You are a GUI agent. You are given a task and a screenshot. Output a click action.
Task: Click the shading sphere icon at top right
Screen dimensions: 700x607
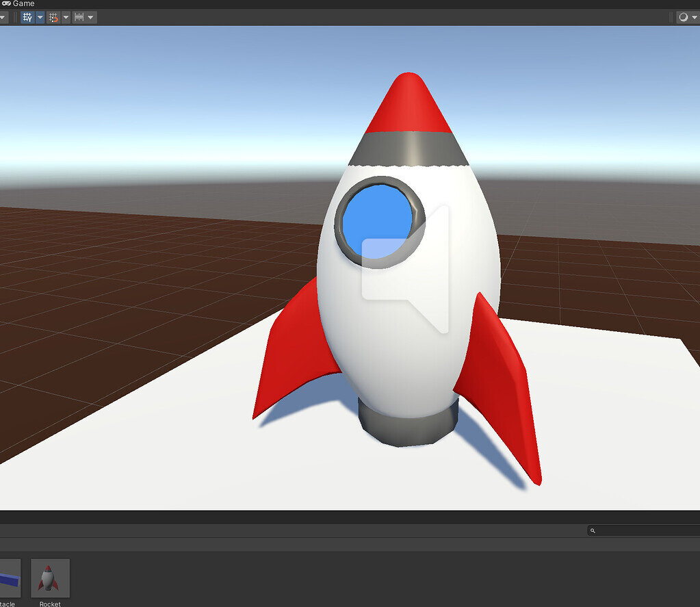683,16
